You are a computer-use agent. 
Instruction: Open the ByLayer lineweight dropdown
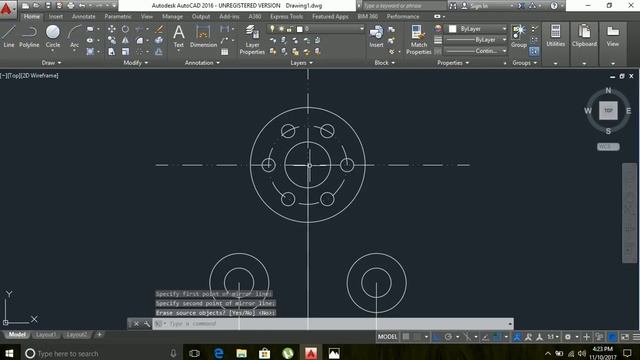[x=476, y=40]
